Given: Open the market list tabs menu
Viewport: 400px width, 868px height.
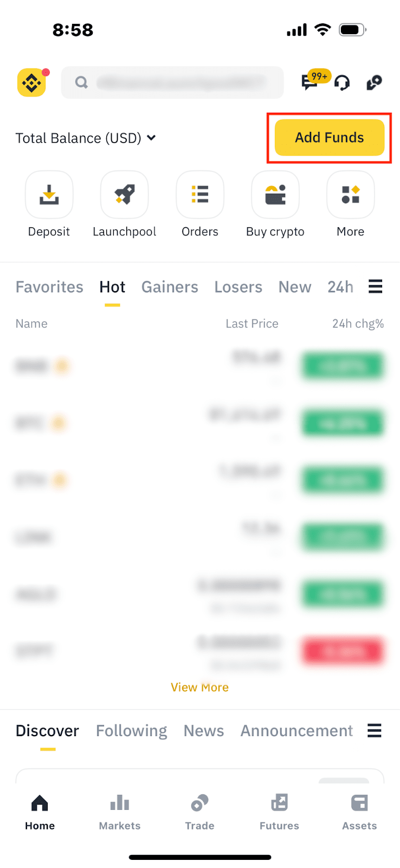Looking at the screenshot, I should point(375,286).
